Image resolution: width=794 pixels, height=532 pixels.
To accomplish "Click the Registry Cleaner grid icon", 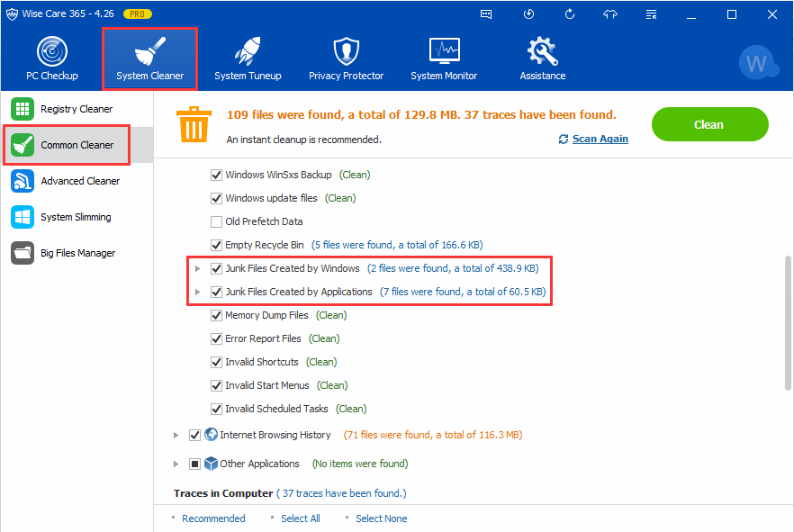I will [23, 109].
